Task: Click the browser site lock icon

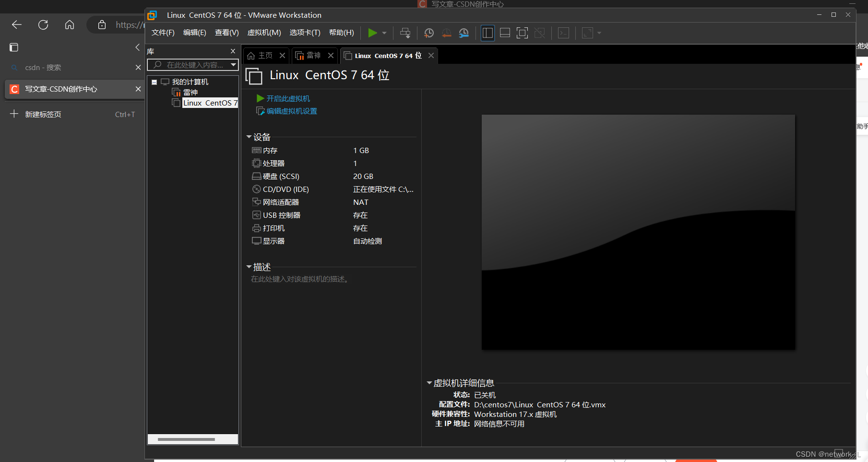Action: tap(102, 25)
